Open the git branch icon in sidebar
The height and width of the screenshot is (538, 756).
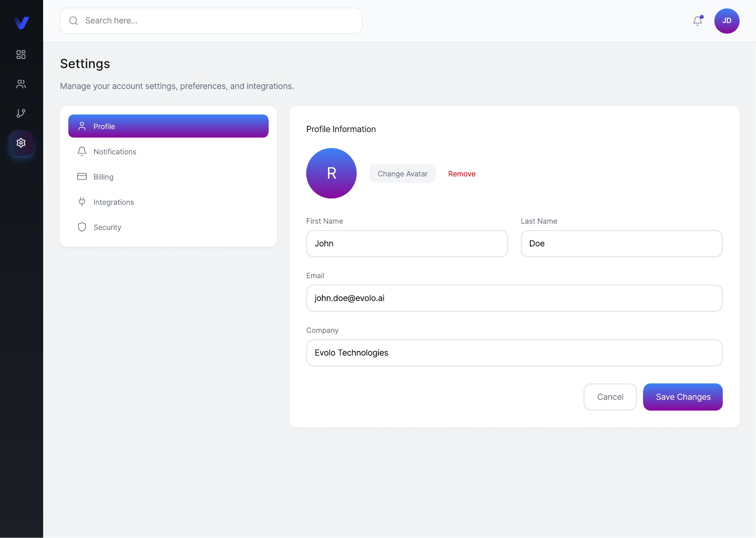pos(21,113)
